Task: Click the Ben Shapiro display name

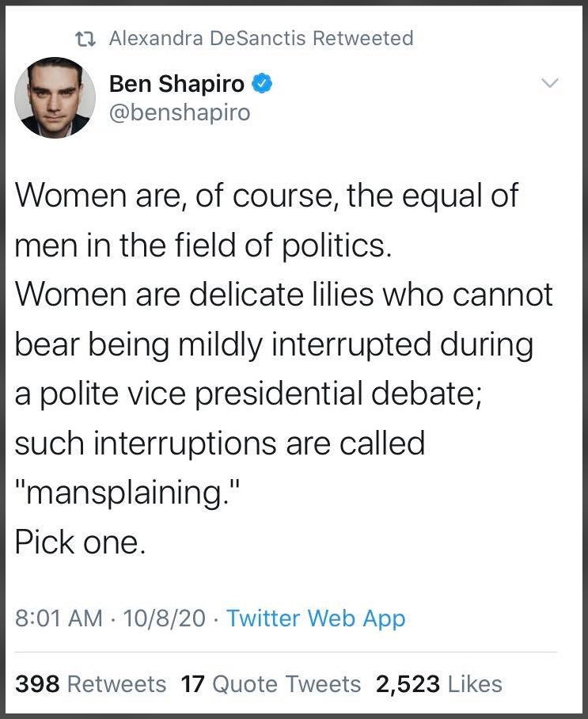Action: coord(176,82)
